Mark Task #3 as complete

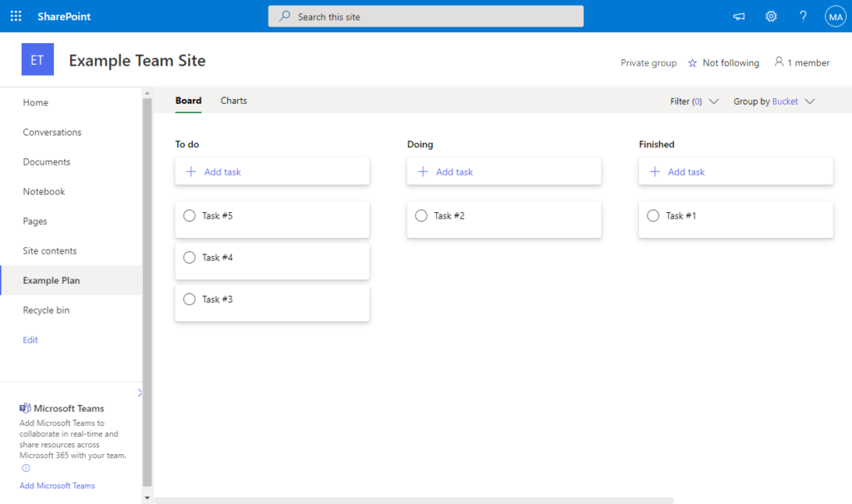pos(189,299)
